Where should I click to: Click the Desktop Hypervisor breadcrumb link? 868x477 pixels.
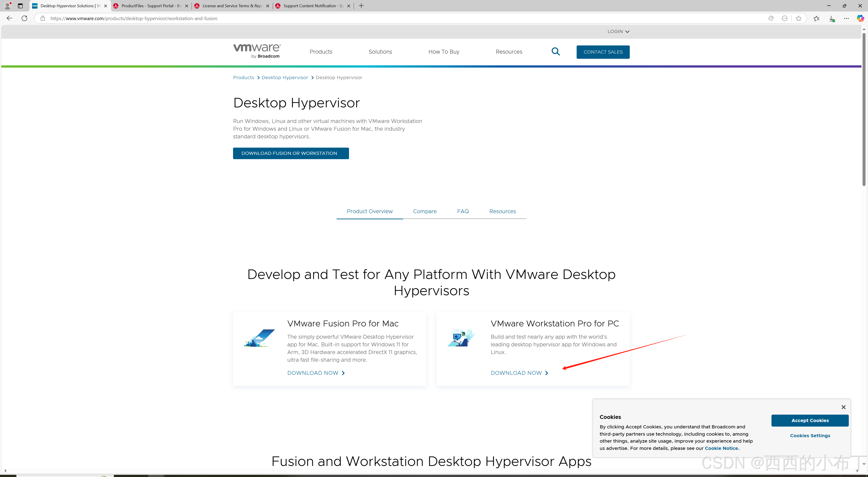click(x=284, y=78)
